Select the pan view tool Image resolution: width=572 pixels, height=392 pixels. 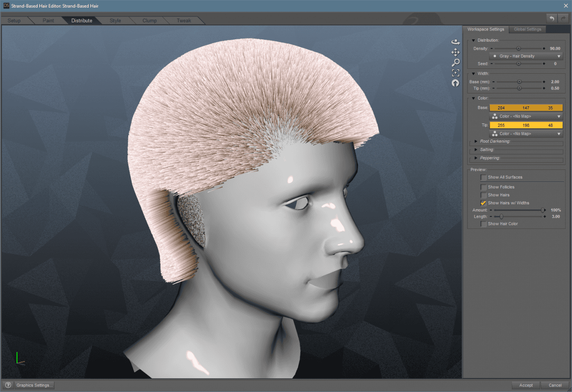455,52
